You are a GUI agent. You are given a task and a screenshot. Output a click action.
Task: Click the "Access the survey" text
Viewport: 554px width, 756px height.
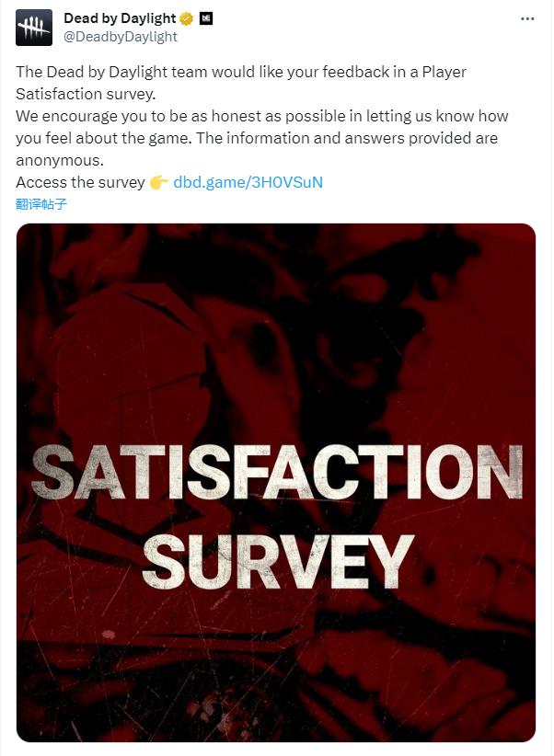pyautogui.click(x=80, y=182)
